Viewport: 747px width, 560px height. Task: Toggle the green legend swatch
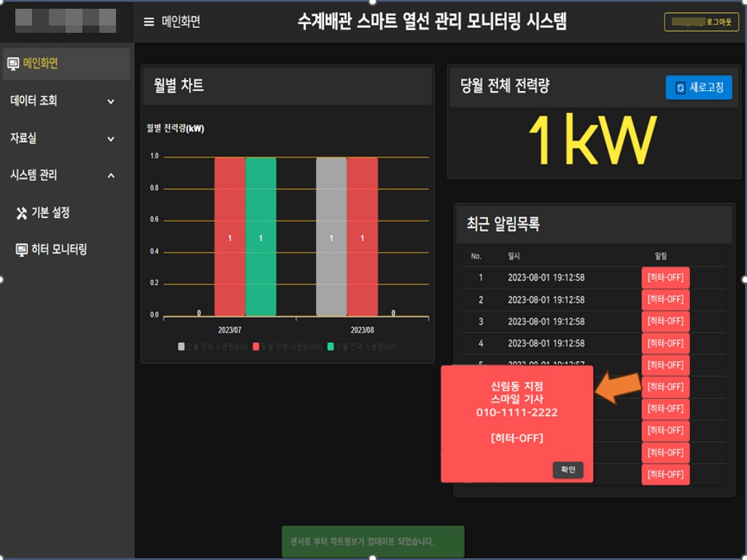pyautogui.click(x=330, y=346)
